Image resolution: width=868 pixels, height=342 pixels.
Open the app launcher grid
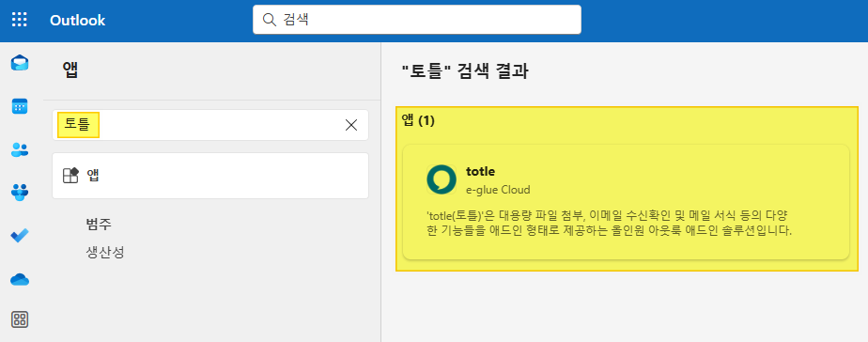(x=20, y=21)
